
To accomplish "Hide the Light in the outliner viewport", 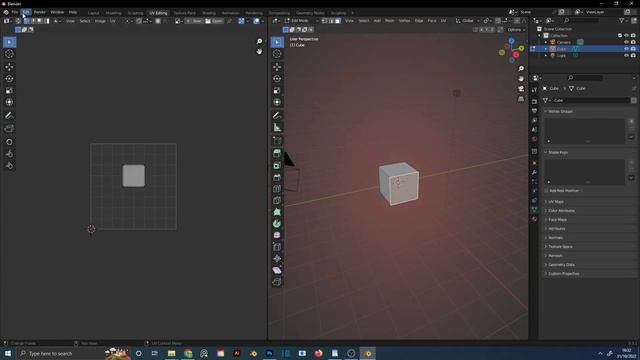I will [626, 56].
